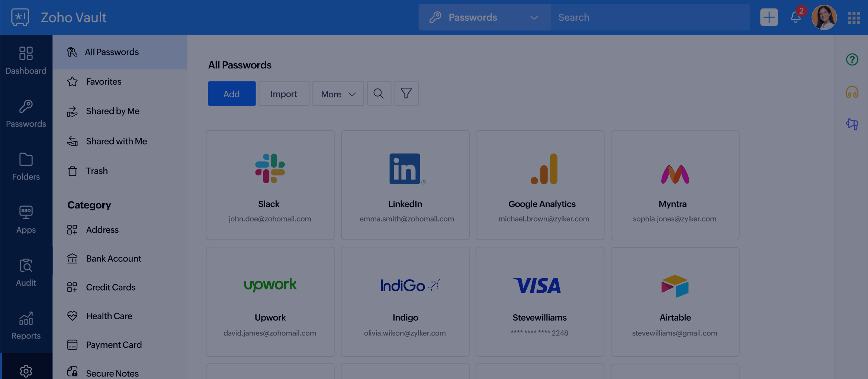The image size is (868, 379).
Task: Open the Passwords category dropdown in top bar
Action: (x=484, y=17)
